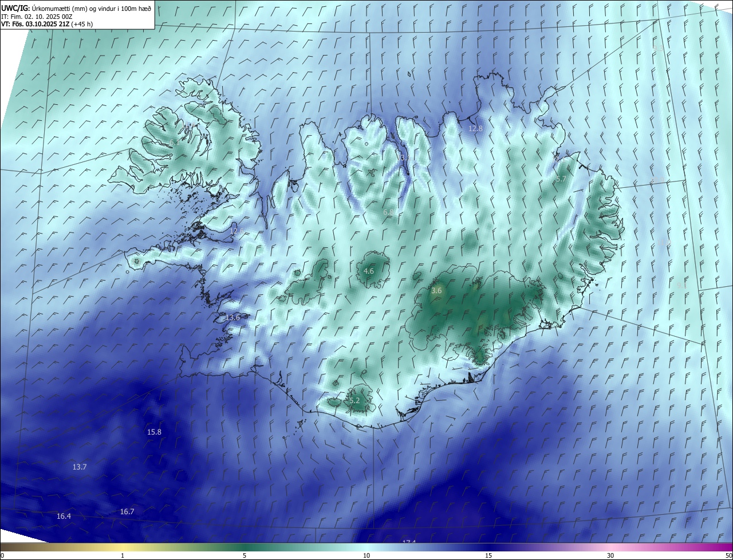Click the 16.4 value near the bottom-left corner
Viewport: 733px width, 560px height.
click(64, 516)
